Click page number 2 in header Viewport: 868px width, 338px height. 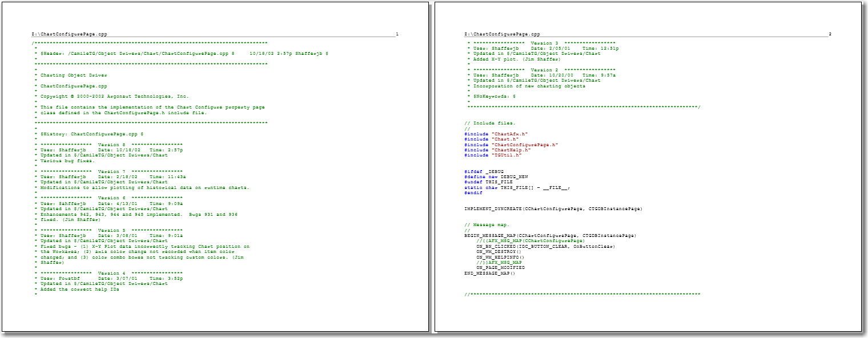click(830, 34)
